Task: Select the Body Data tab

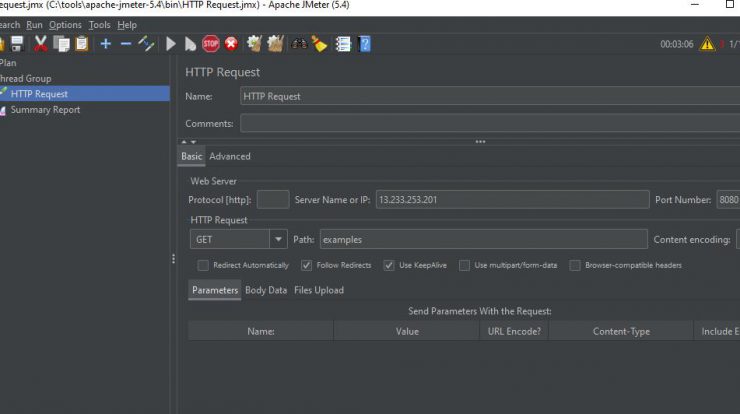Action: [x=266, y=290]
